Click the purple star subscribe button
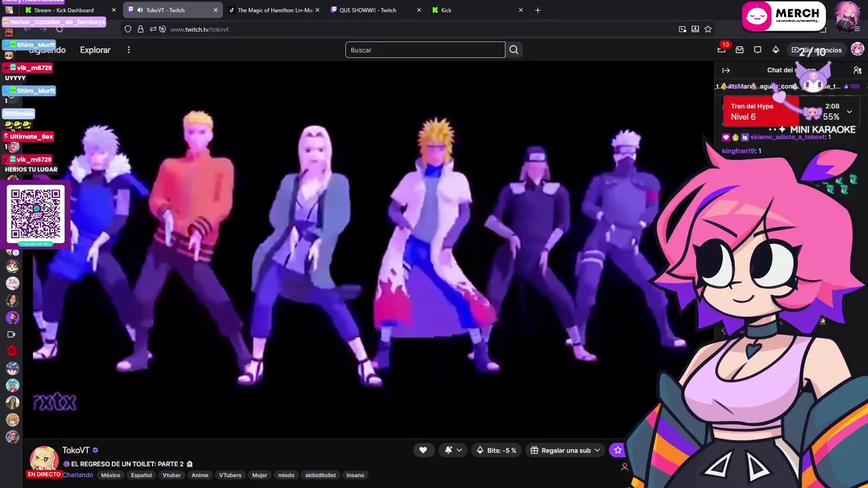868x488 pixels. coord(617,450)
